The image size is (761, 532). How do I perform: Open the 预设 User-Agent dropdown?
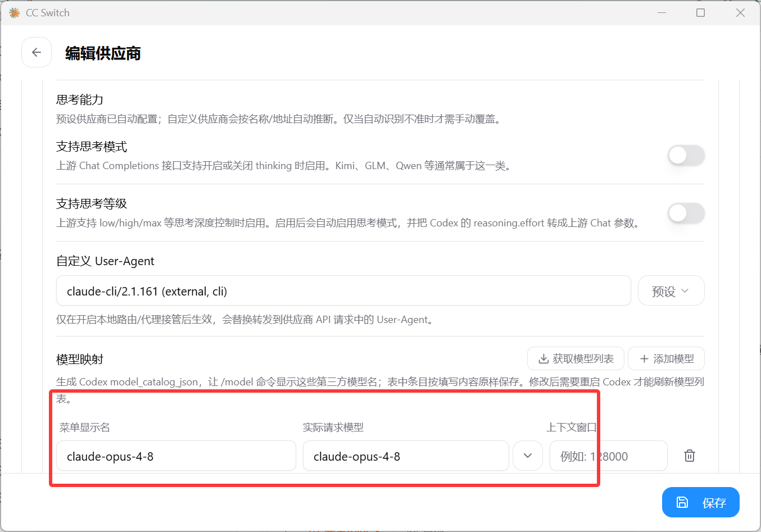(x=671, y=291)
